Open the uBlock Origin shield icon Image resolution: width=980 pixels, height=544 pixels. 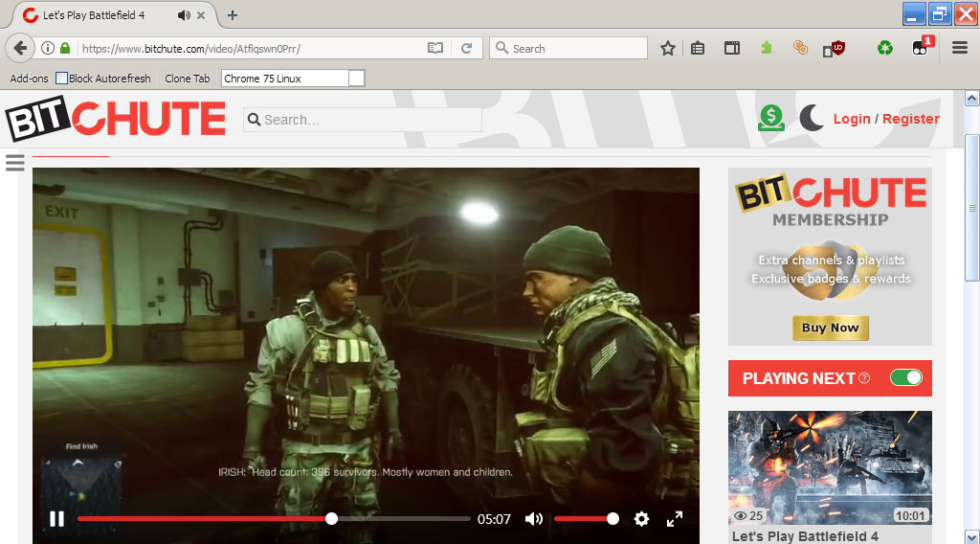click(835, 48)
